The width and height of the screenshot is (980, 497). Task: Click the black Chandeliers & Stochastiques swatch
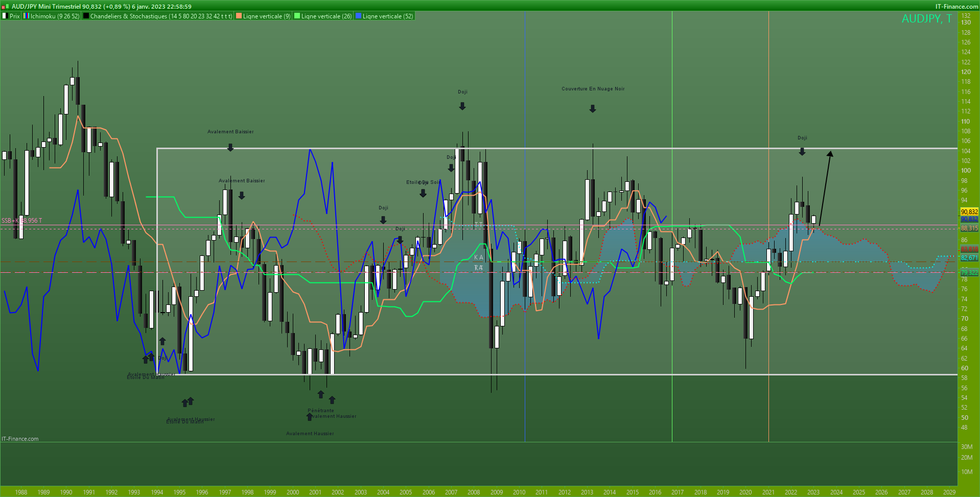click(86, 16)
